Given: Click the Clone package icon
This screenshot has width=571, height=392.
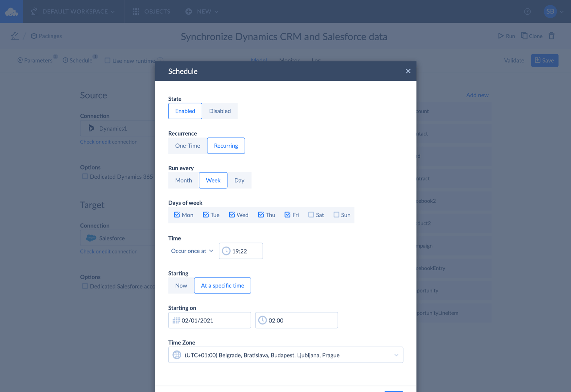Looking at the screenshot, I should click(525, 36).
